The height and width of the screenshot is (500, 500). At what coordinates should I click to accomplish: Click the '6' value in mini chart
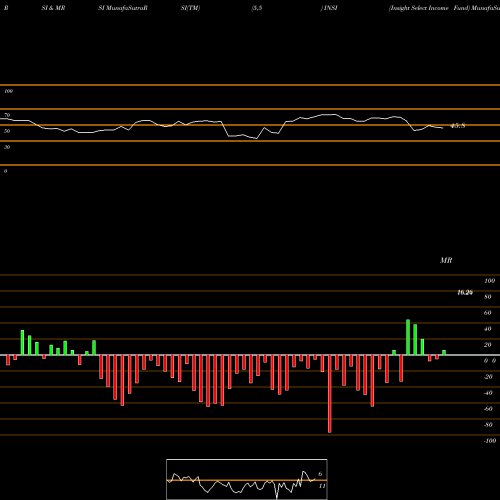[320, 474]
